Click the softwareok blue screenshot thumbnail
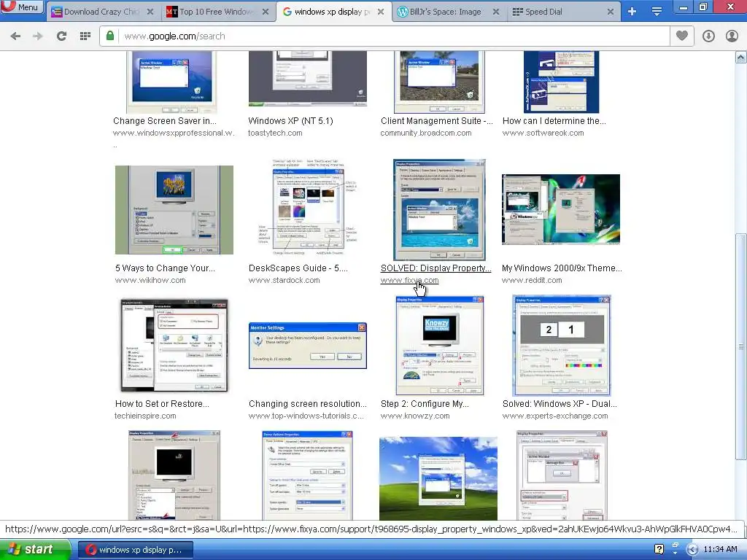Screen dimensions: 747x560 561,82
